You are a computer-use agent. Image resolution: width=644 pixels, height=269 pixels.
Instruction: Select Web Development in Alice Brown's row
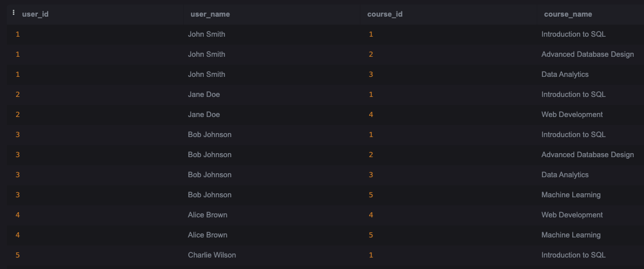coord(572,215)
